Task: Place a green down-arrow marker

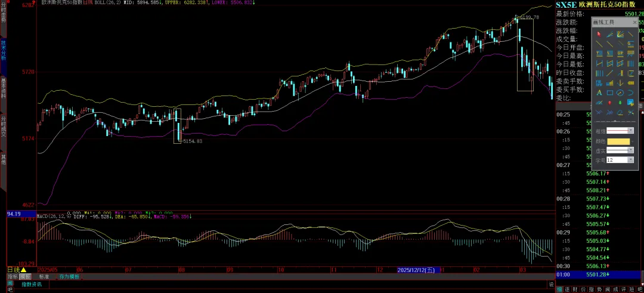Action: pyautogui.click(x=620, y=102)
